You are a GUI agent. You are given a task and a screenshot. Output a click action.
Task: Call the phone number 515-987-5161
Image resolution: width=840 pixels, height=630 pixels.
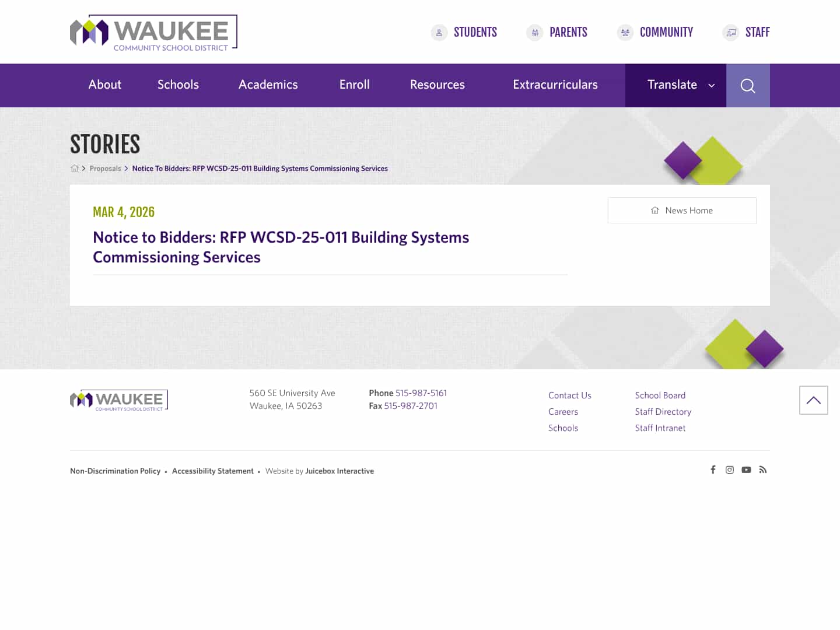(x=421, y=393)
